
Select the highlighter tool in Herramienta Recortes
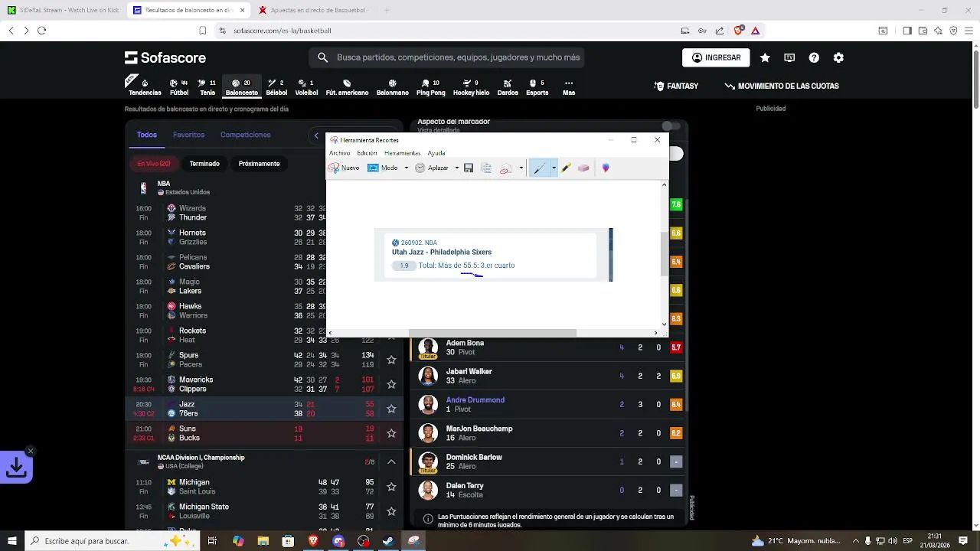566,168
